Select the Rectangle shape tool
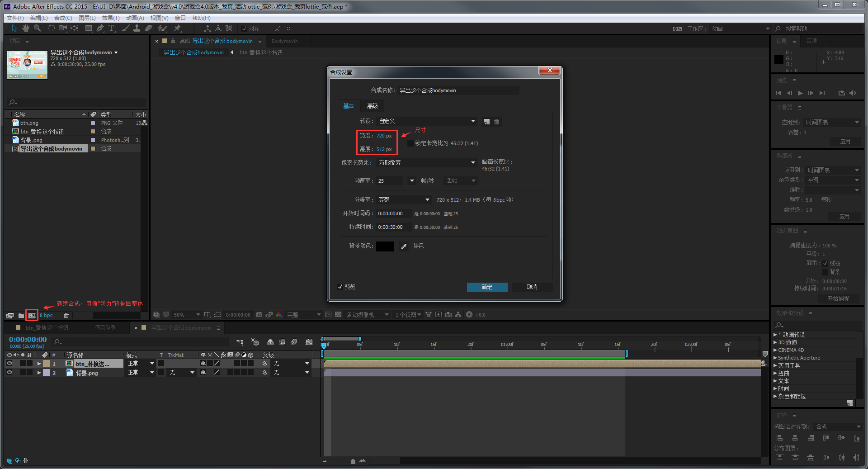 click(89, 28)
